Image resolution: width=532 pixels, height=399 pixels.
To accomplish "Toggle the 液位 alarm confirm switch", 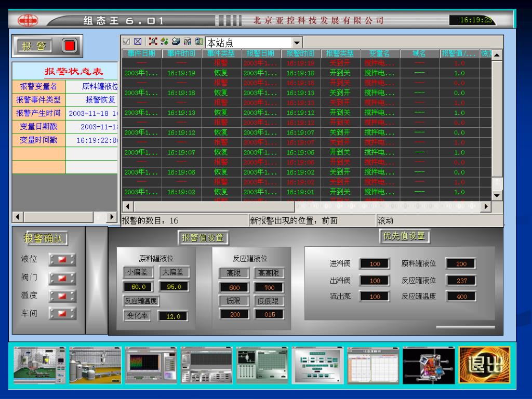I will [62, 260].
